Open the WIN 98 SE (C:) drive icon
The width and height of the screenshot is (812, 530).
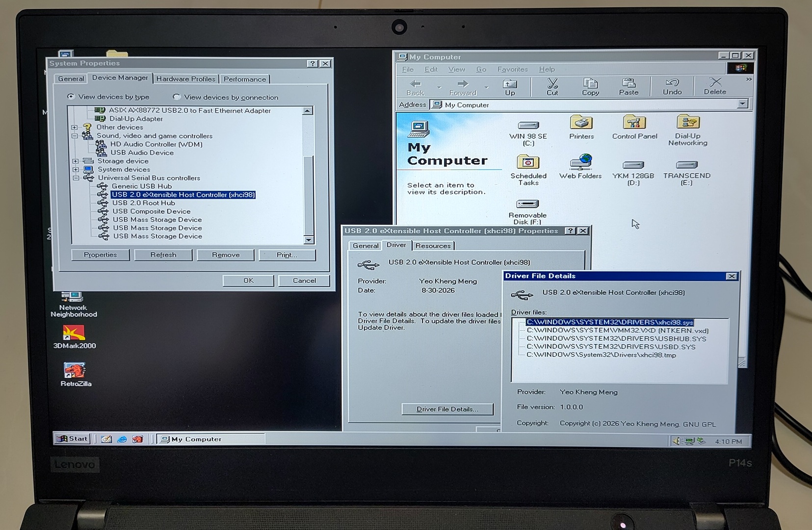(x=528, y=133)
